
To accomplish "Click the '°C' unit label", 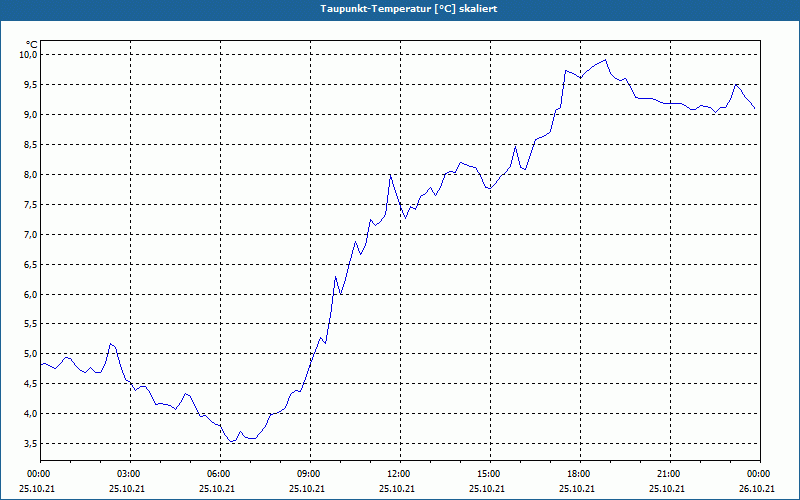I will tap(32, 45).
